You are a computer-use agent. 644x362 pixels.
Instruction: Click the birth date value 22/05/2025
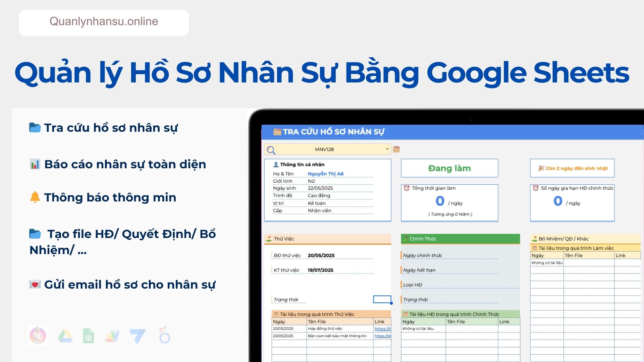coord(320,188)
